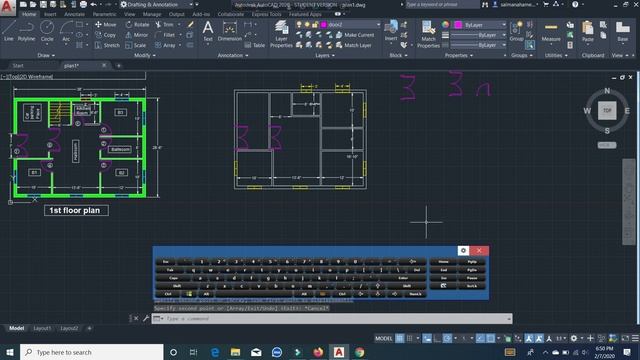
Task: Toggle clean screen icon in status bar
Action: coord(625,338)
